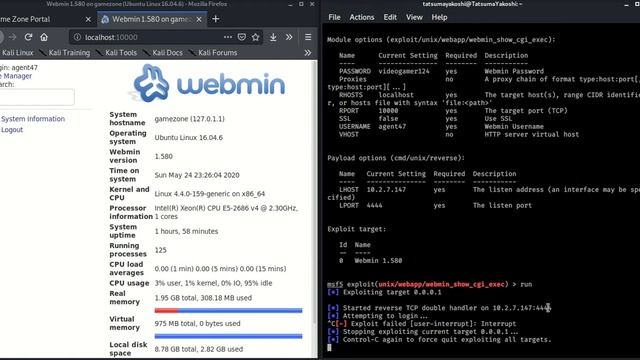Expand more toolbar tools chevron in Firefox
Image resolution: width=640 pixels, height=360 pixels.
point(289,37)
